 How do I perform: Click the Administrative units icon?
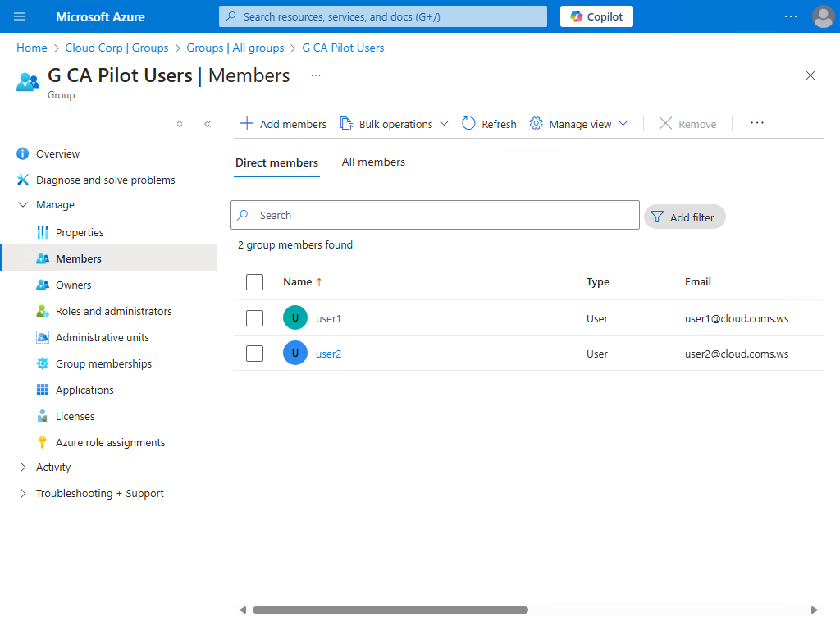click(x=43, y=337)
